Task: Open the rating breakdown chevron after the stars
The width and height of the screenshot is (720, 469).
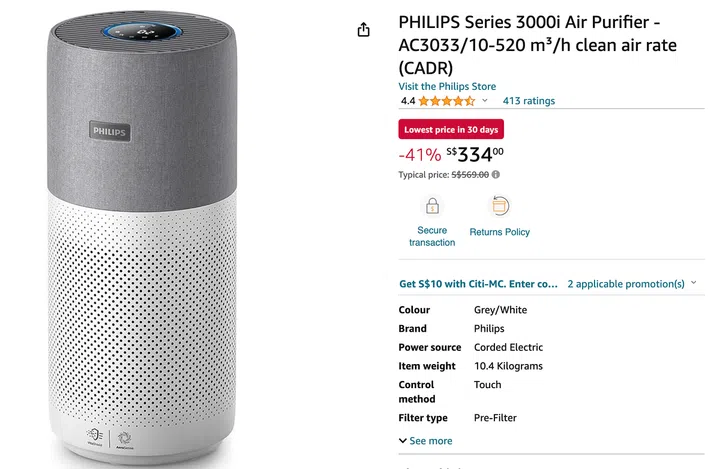Action: coord(485,101)
